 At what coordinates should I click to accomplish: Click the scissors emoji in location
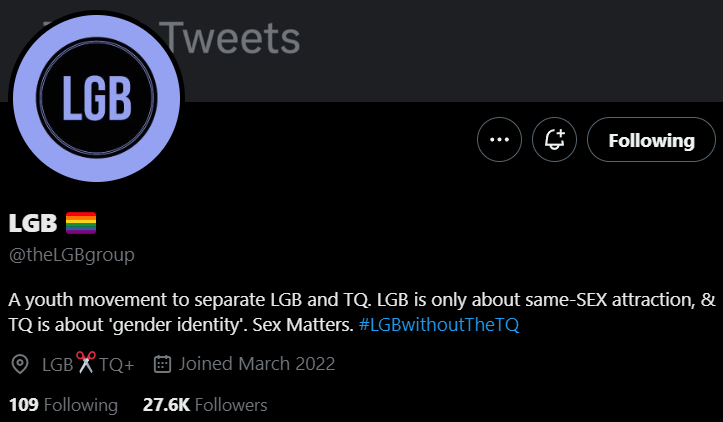(86, 362)
